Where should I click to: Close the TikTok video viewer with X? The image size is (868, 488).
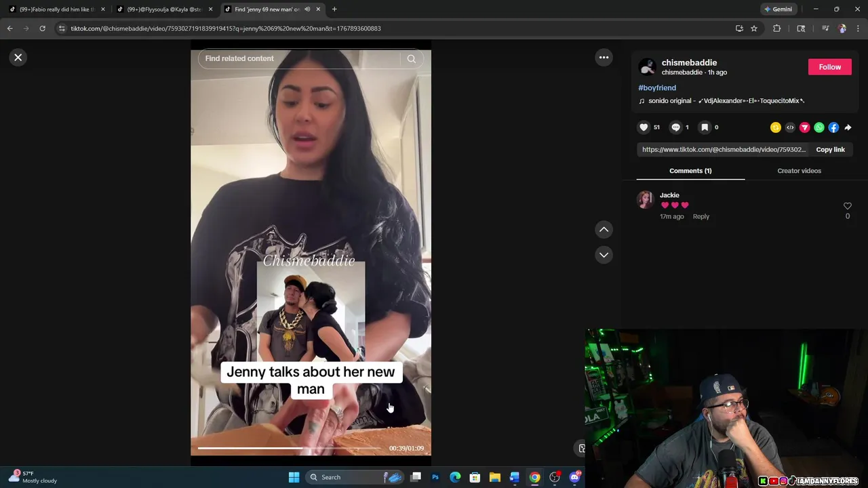[x=18, y=58]
